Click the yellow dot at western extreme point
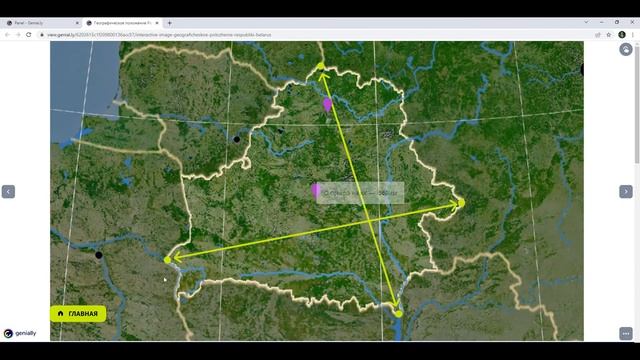Image resolution: width=640 pixels, height=360 pixels. coord(167,260)
